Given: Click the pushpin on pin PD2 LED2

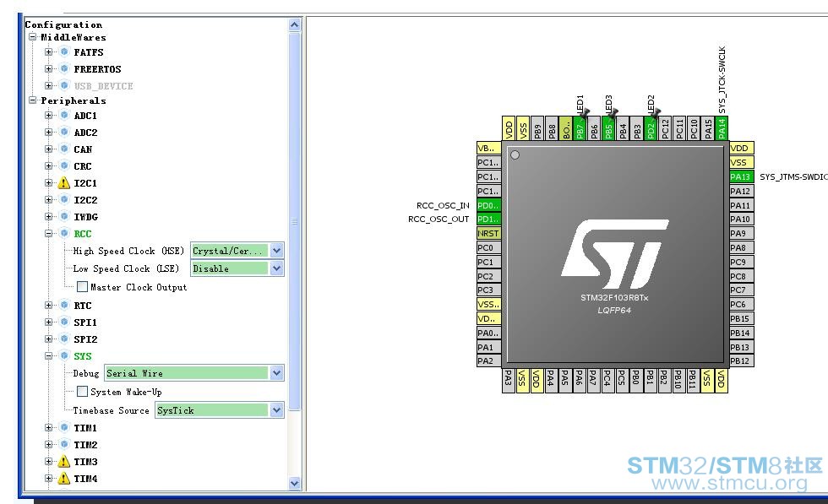Looking at the screenshot, I should pos(655,113).
